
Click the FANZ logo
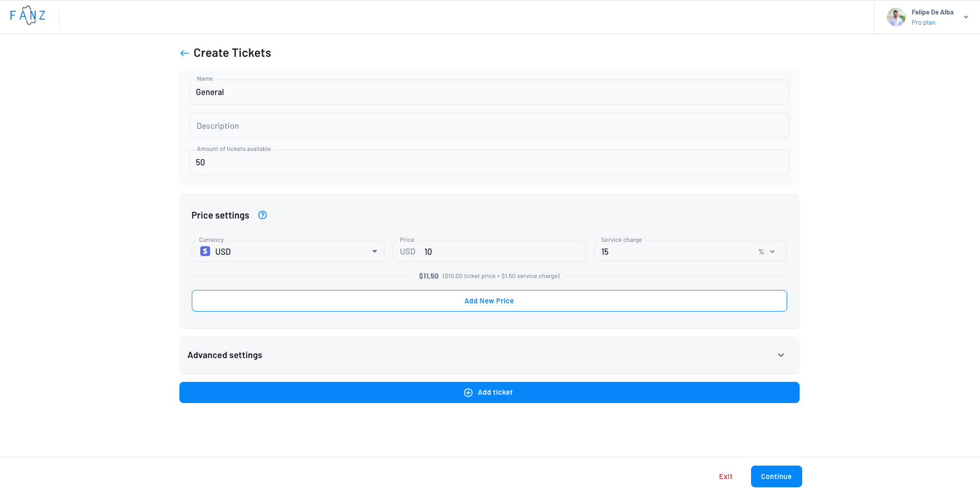28,16
